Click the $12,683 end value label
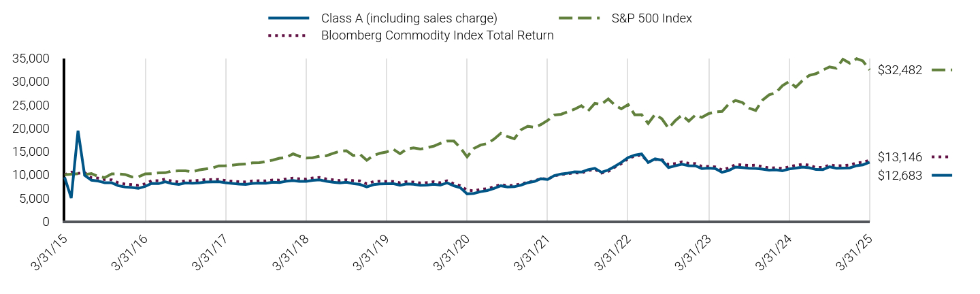 900,176
